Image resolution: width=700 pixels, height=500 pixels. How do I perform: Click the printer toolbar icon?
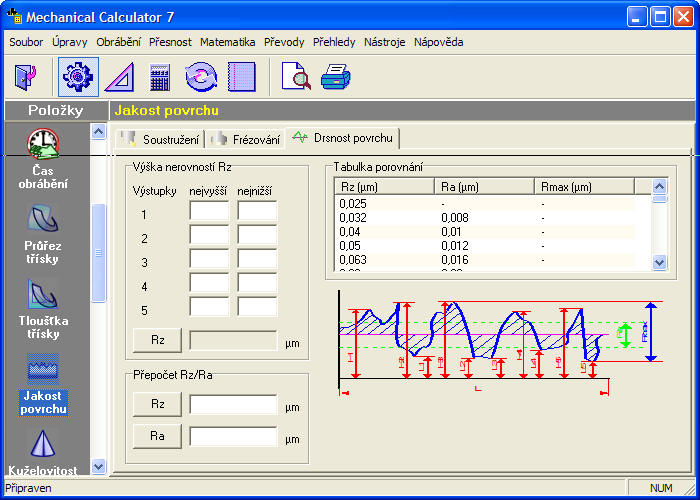pyautogui.click(x=336, y=77)
